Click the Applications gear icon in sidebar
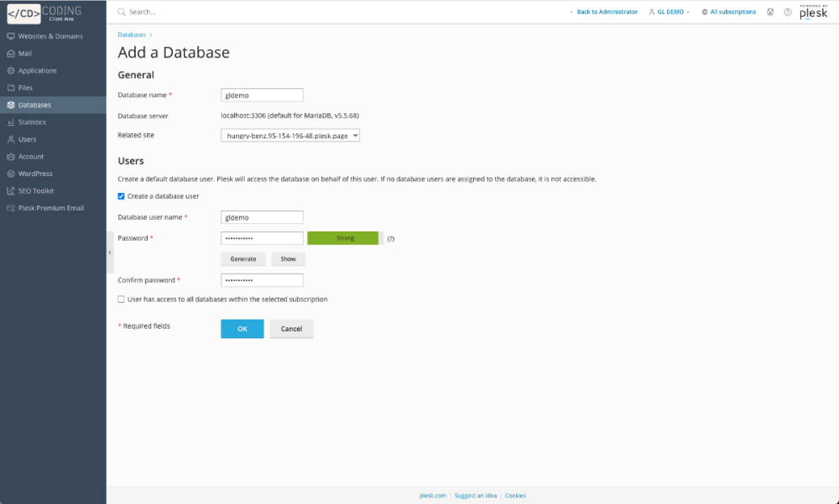The width and height of the screenshot is (839, 504). coord(10,70)
